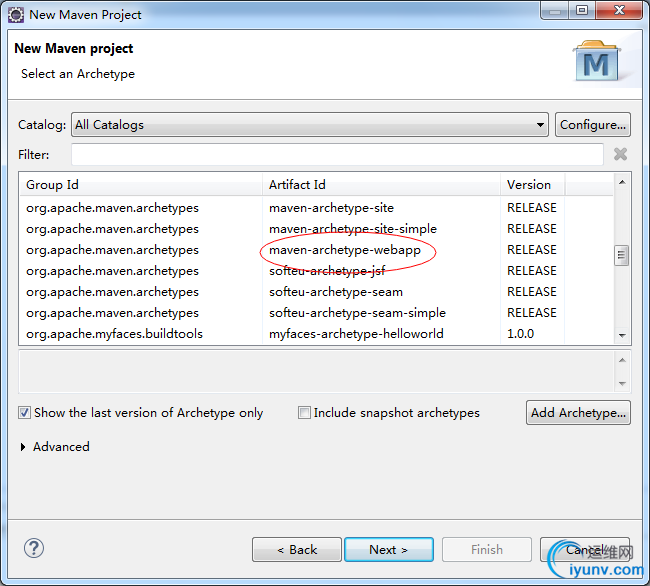Click the archetype list scroll-up arrow
The width and height of the screenshot is (650, 586).
point(622,182)
